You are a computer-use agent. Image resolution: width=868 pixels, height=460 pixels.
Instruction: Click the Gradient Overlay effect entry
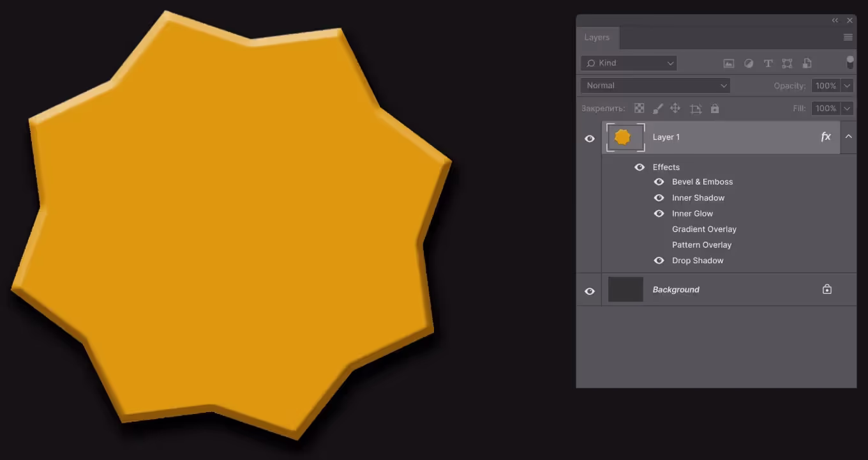(704, 229)
